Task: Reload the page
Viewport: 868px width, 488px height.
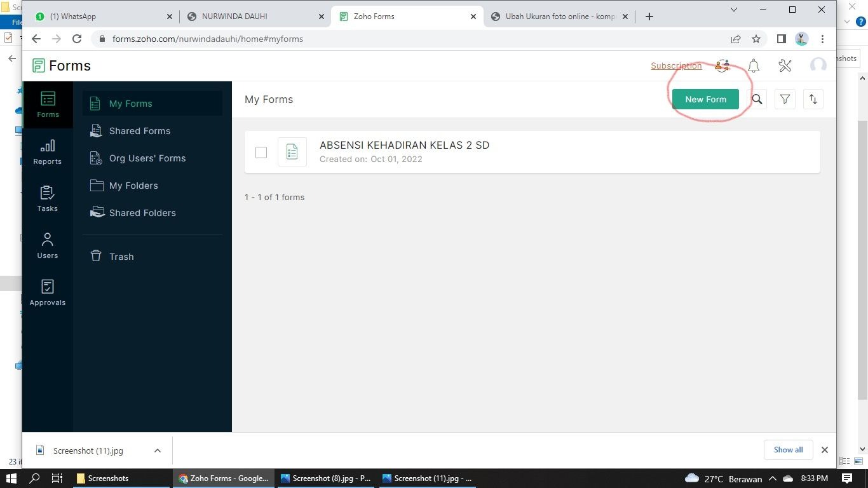Action: pyautogui.click(x=77, y=39)
